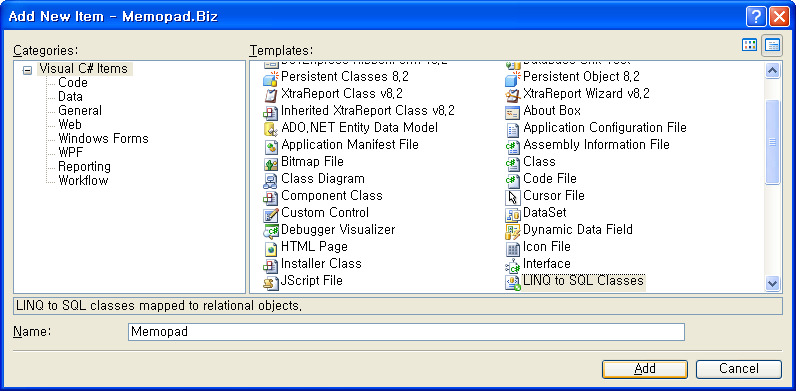Screen dimensions: 796x391
Task: Close the Add New Item dialog
Action: pyautogui.click(x=778, y=17)
